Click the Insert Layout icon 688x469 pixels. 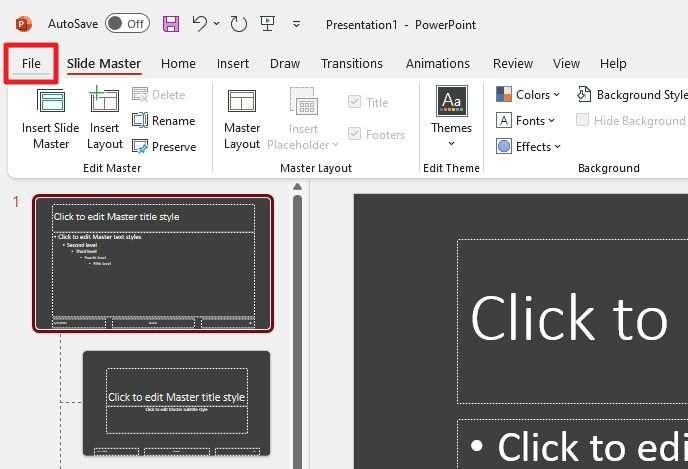point(104,100)
